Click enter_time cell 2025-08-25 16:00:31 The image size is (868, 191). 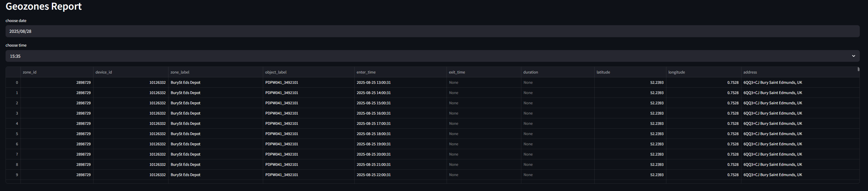[373, 113]
